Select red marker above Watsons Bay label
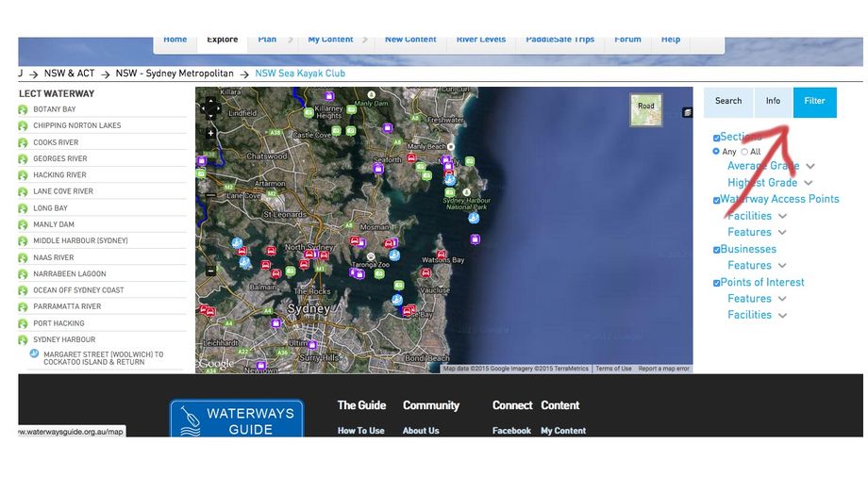This screenshot has width=868, height=477. coord(442,254)
